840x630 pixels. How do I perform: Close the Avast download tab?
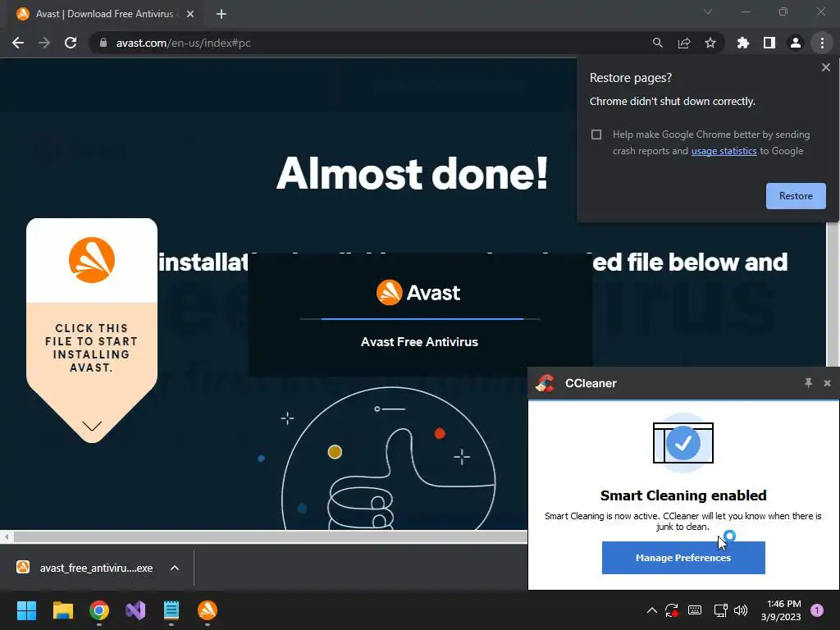190,14
